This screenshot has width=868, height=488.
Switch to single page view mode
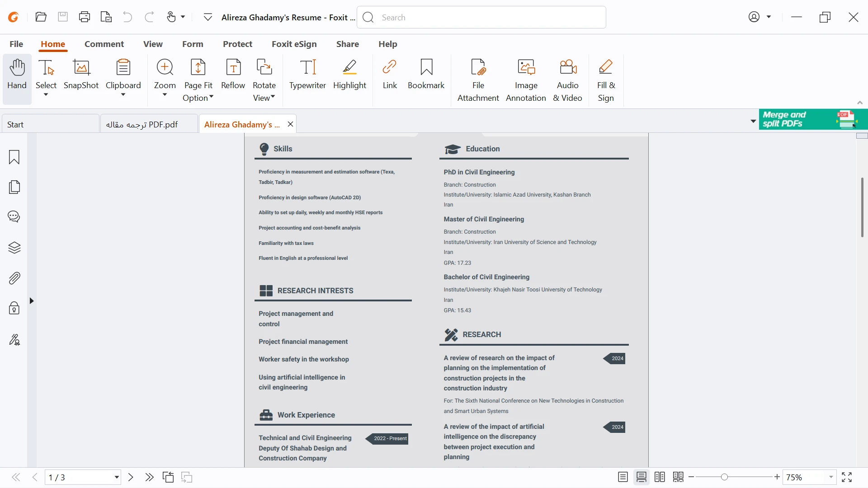coord(623,477)
